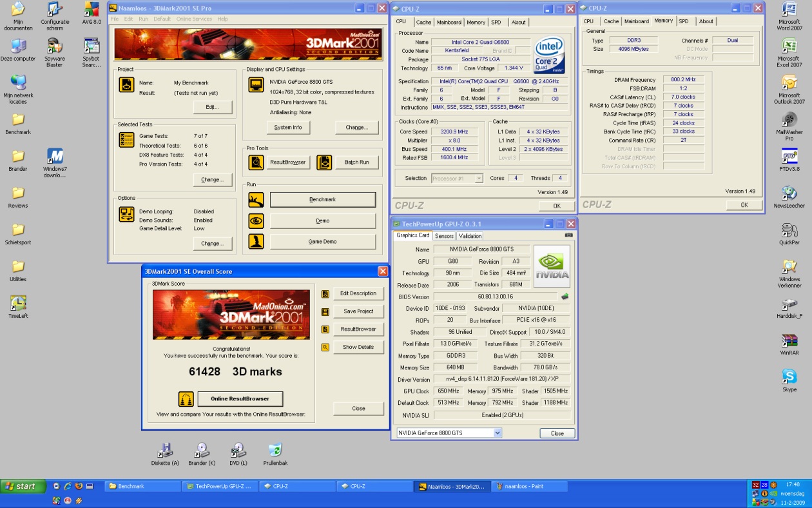This screenshot has width=812, height=508.
Task: Click the Windows start button
Action: (x=23, y=487)
